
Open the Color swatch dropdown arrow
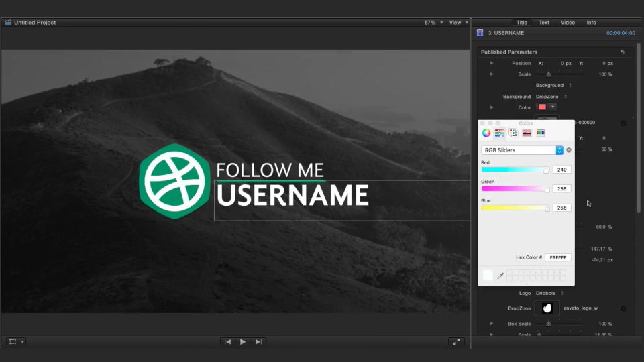(x=553, y=107)
